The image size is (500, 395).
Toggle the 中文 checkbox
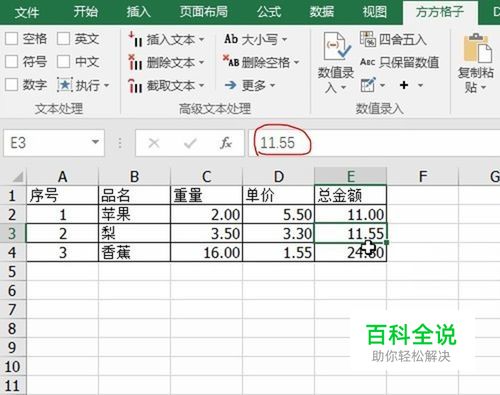tap(63, 62)
